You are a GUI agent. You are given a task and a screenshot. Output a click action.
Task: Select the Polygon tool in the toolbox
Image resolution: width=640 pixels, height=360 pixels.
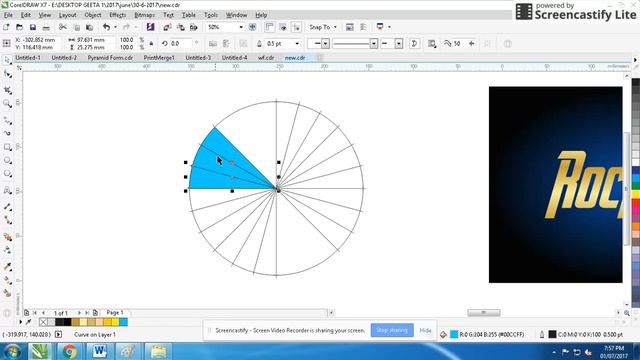coord(7,174)
